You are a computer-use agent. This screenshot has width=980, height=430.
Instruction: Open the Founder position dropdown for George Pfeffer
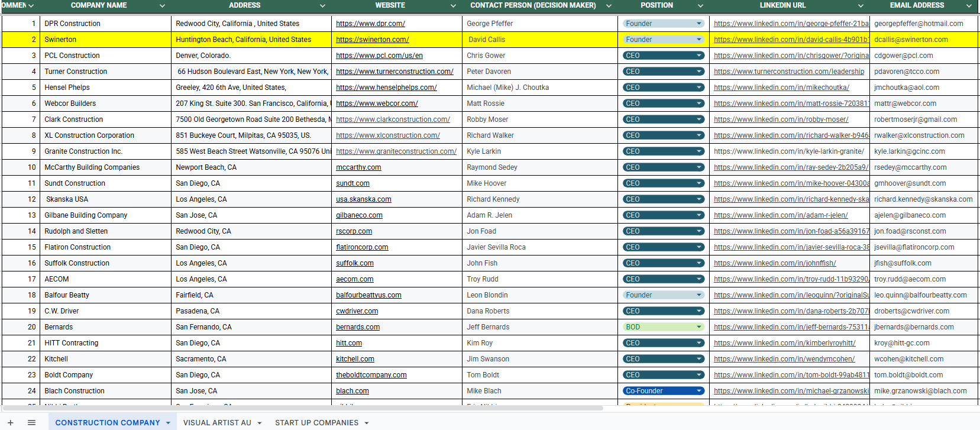pos(699,24)
